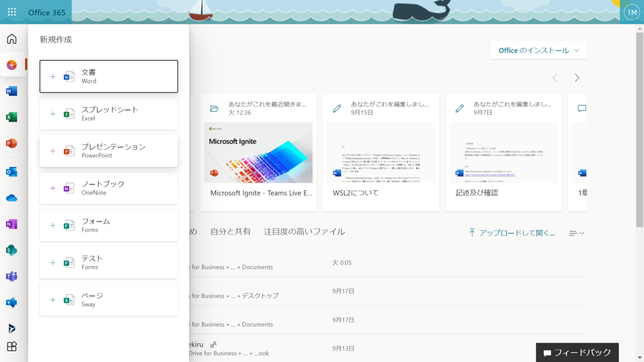The width and height of the screenshot is (644, 362).
Task: Create a new Excel スプレッドシート
Action: [108, 114]
